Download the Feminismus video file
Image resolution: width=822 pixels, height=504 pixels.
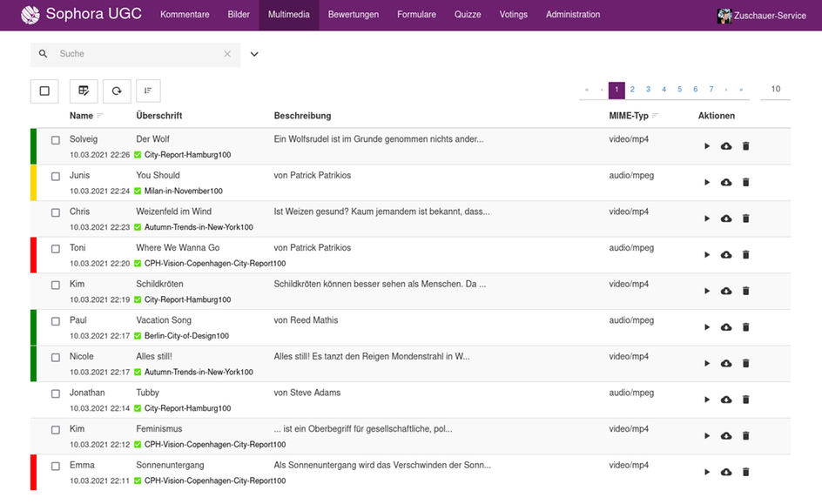[726, 435]
